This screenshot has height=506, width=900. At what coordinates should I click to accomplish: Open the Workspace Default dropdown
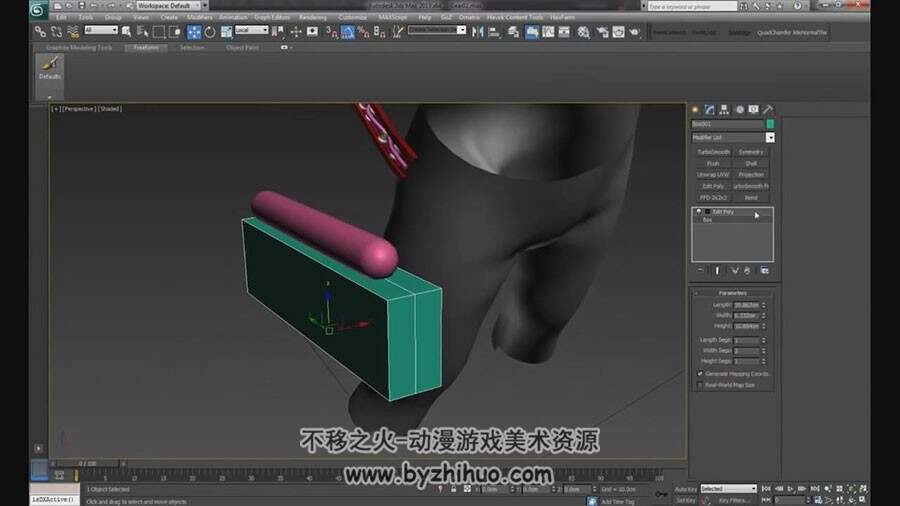pyautogui.click(x=169, y=6)
